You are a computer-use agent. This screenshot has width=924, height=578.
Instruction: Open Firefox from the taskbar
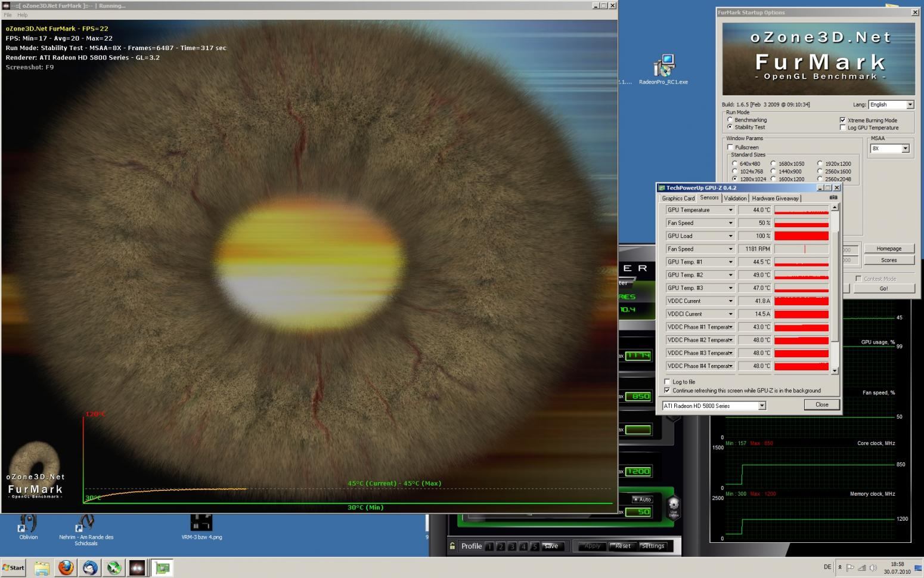coord(66,567)
